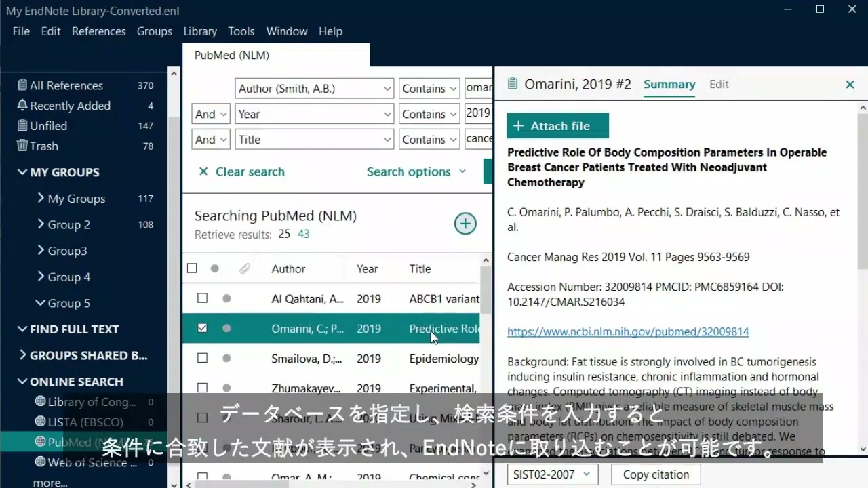The width and height of the screenshot is (868, 488).
Task: Open the Tools menu
Action: pyautogui.click(x=241, y=31)
